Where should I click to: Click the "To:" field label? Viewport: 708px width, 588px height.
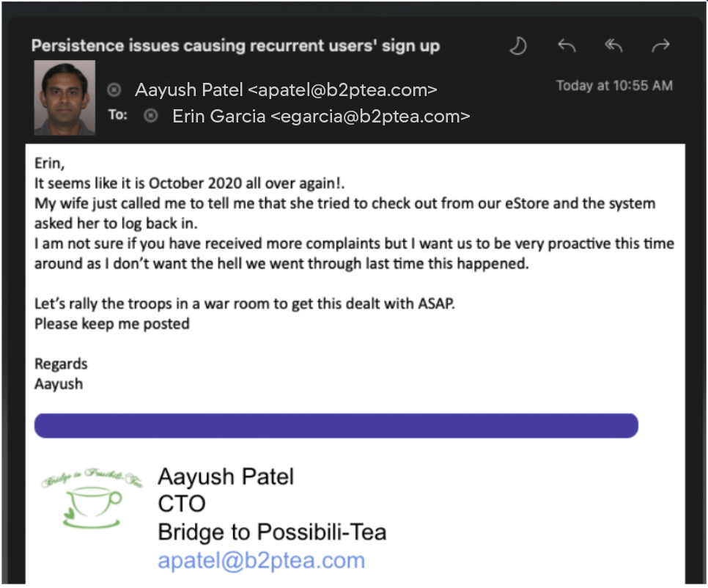(118, 115)
